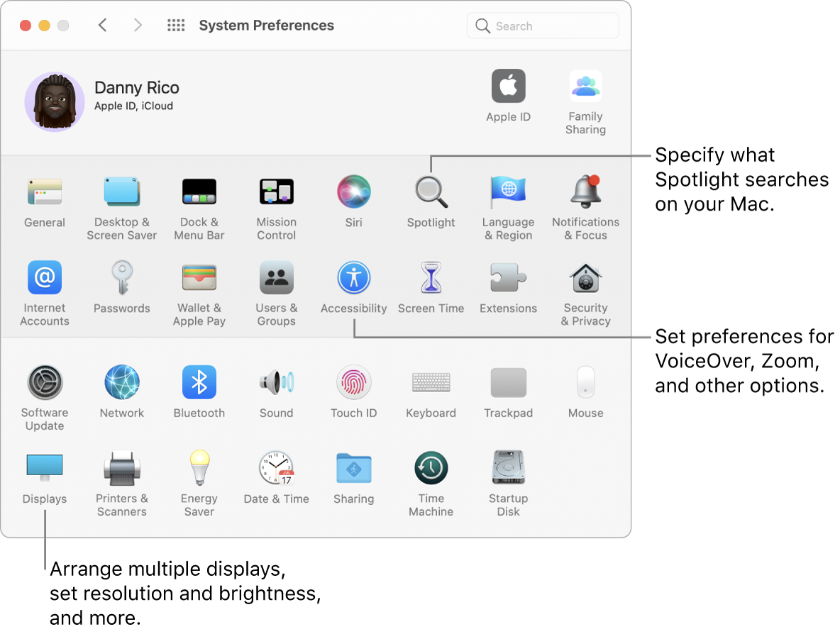The image size is (840, 634).
Task: Open Time Machine preferences
Action: [x=431, y=468]
